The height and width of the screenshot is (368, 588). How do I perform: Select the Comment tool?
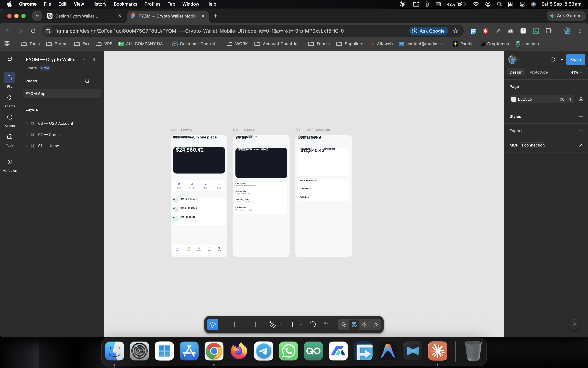313,324
